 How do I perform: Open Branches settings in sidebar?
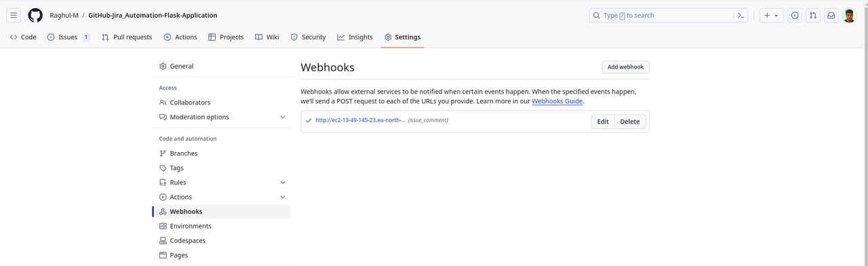(x=222, y=153)
